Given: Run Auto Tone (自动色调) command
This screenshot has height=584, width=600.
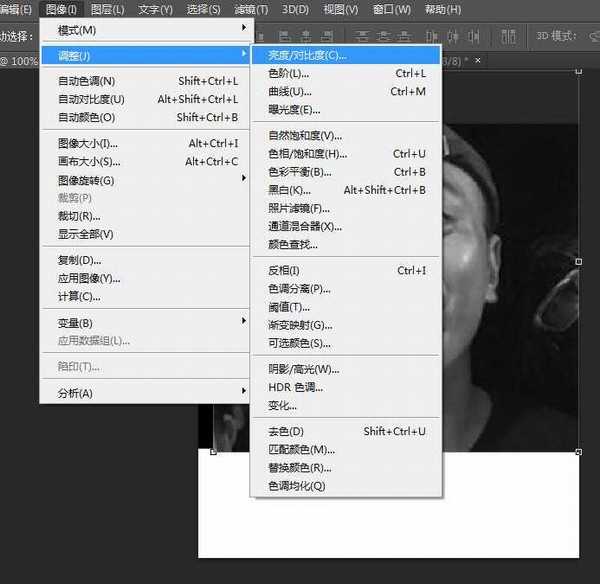Looking at the screenshot, I should 86,81.
